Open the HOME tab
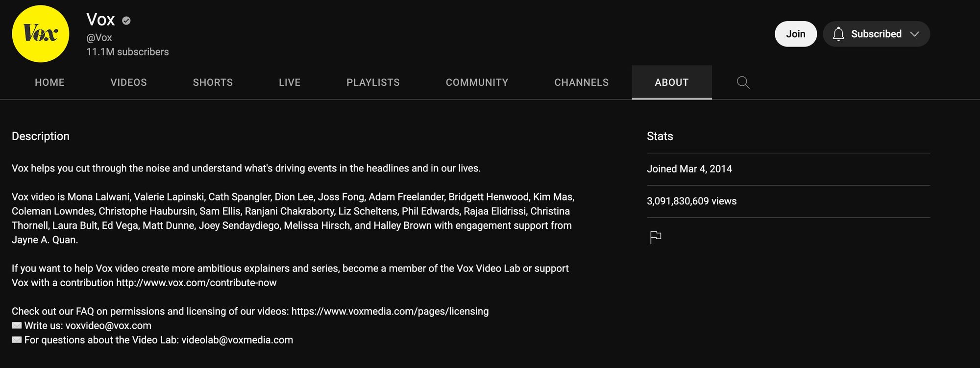This screenshot has height=368, width=980. coord(49,82)
